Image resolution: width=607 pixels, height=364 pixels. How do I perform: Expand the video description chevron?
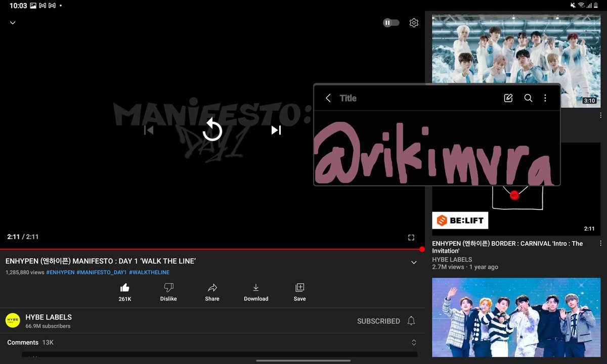(414, 262)
